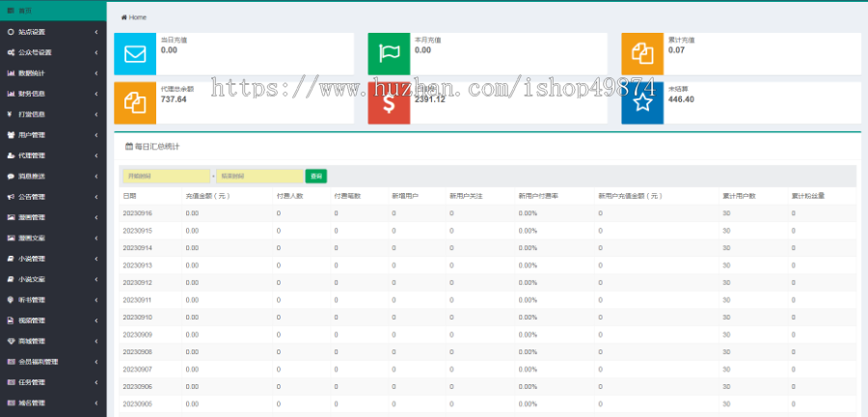Click the orange copy icon for 代理总余额
This screenshot has width=868, height=417.
coord(134,102)
